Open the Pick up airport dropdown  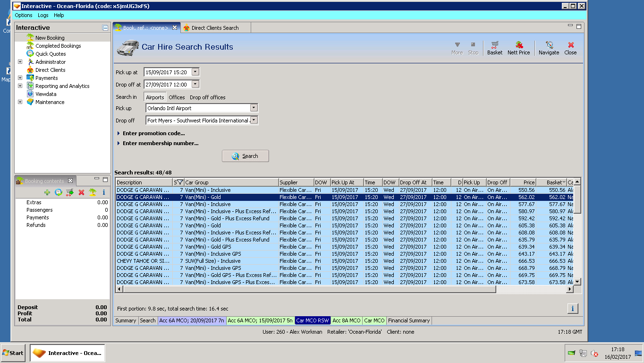tap(254, 108)
